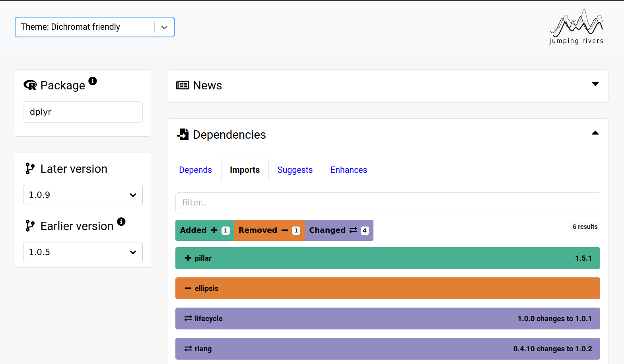Collapse the Dependencies section

595,133
